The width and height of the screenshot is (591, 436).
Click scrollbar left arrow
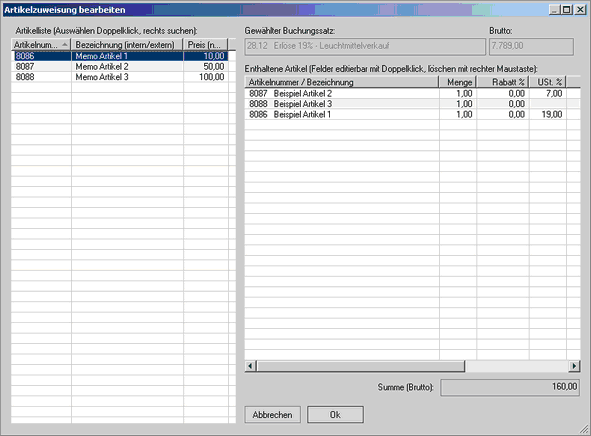tap(250, 366)
